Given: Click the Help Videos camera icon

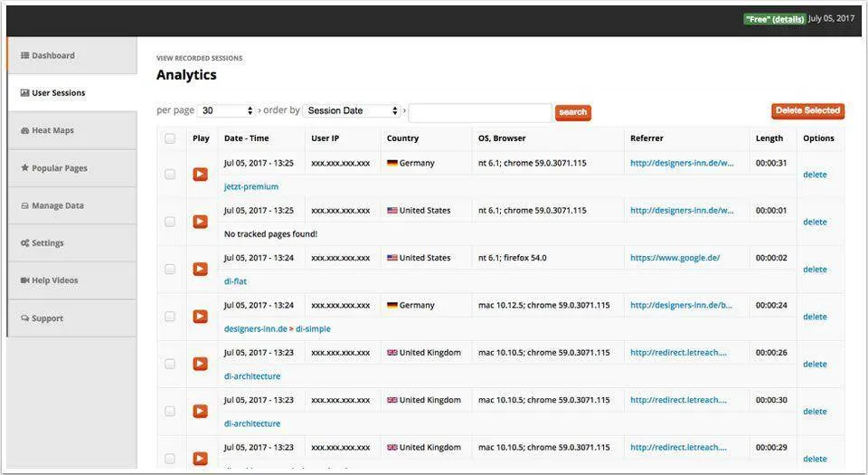Looking at the screenshot, I should pyautogui.click(x=25, y=280).
